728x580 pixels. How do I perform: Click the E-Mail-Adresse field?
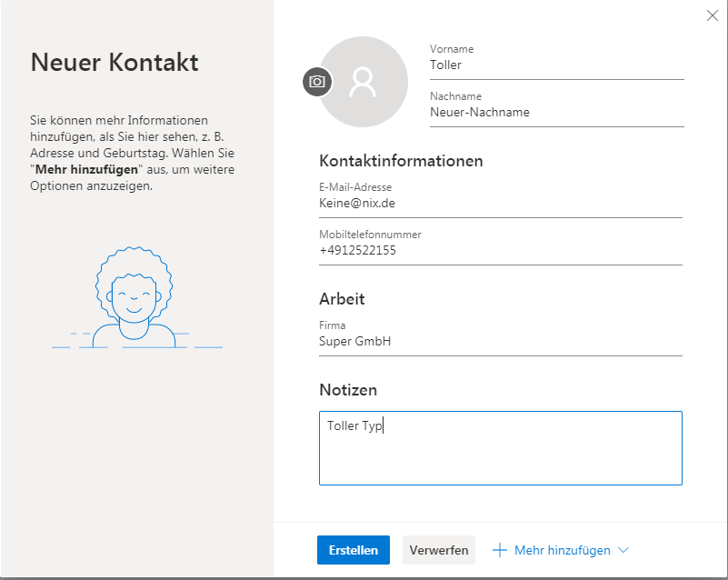click(500, 204)
